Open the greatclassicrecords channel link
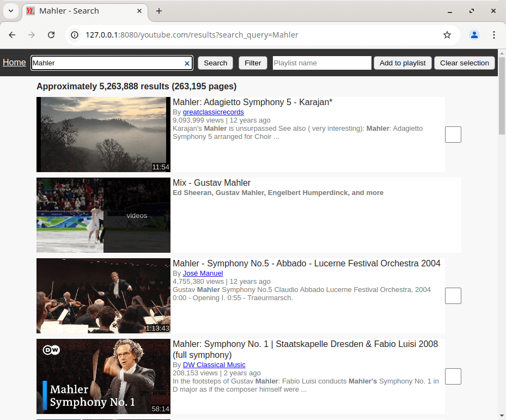 [x=214, y=112]
